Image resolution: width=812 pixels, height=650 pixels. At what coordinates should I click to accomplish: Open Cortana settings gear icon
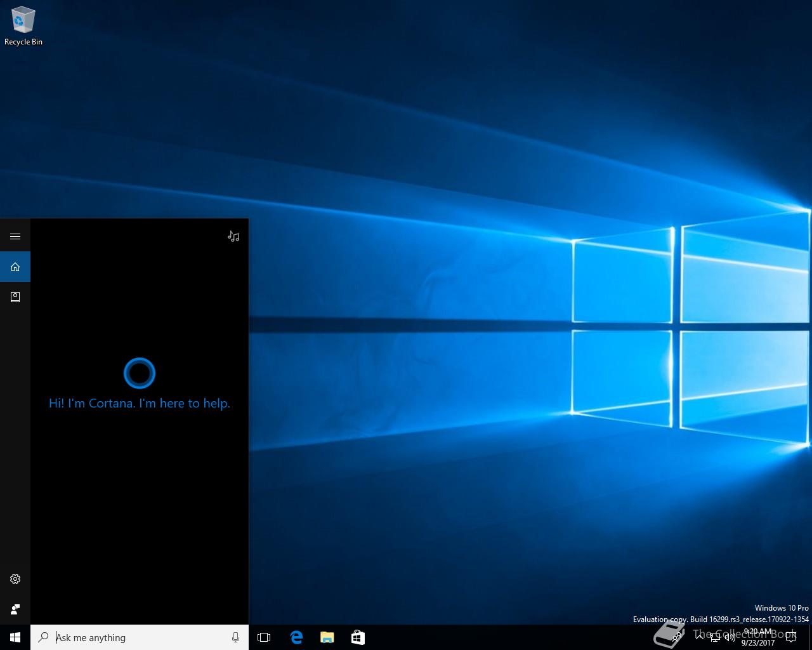coord(15,579)
